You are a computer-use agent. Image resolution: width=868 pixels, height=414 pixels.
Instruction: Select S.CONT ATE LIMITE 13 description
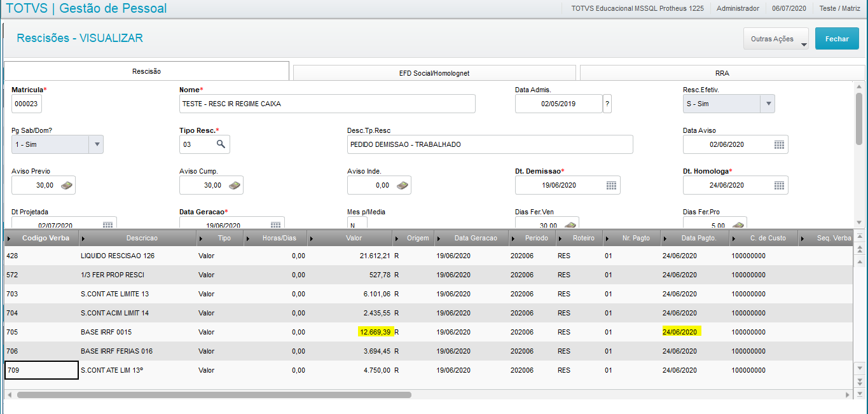point(115,294)
